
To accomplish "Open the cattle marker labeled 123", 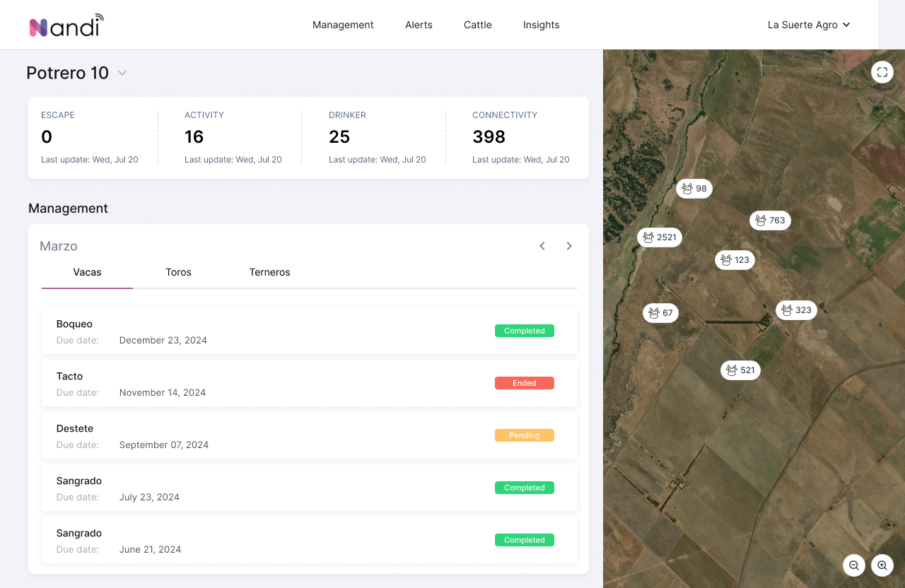I will tap(735, 260).
